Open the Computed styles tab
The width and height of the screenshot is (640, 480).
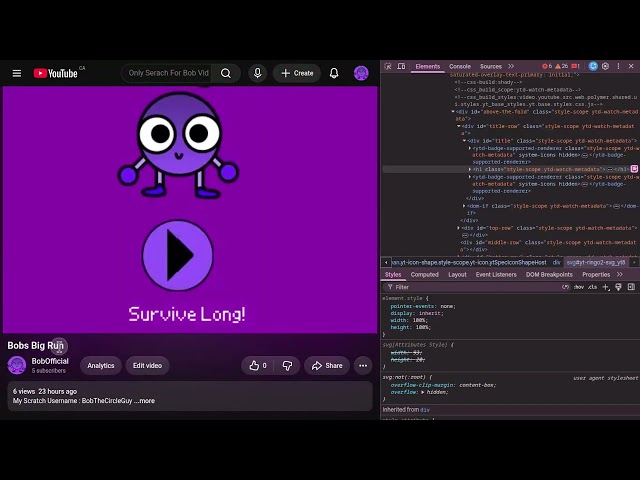[424, 275]
